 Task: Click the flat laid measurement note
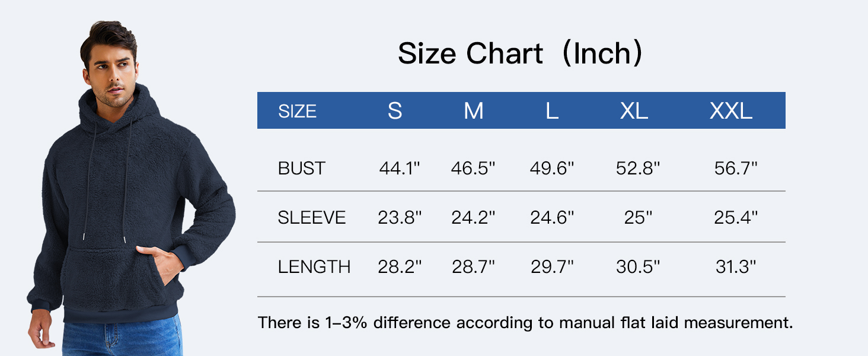525,323
